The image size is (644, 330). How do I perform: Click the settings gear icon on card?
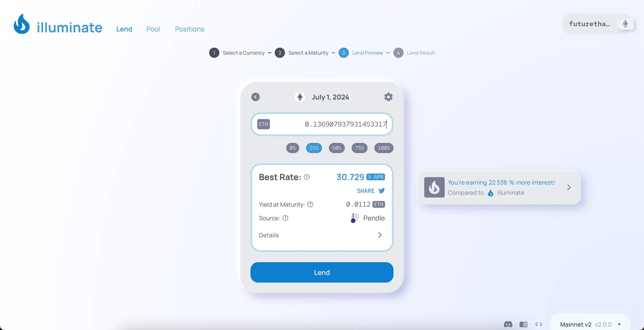click(x=388, y=97)
